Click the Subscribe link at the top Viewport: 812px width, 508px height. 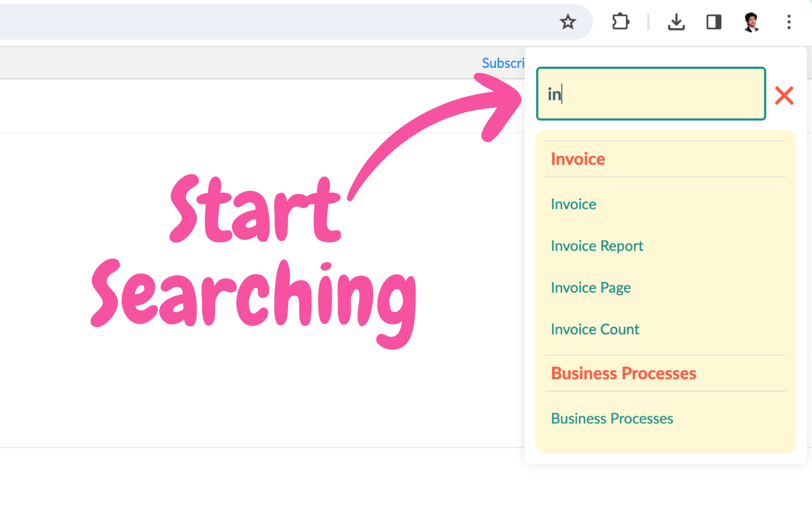(x=504, y=63)
